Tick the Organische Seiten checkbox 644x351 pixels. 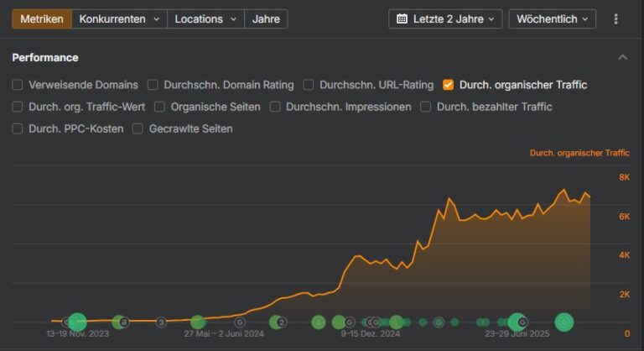tap(159, 107)
